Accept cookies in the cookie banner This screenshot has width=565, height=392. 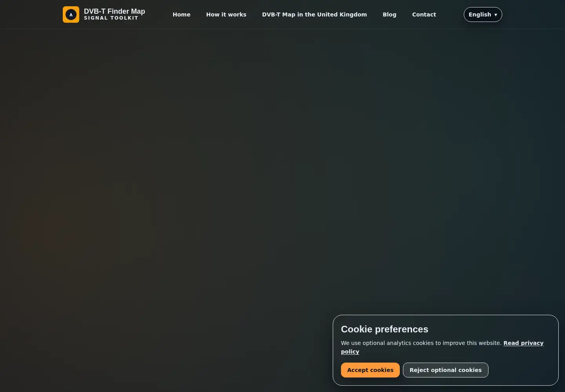(x=370, y=370)
